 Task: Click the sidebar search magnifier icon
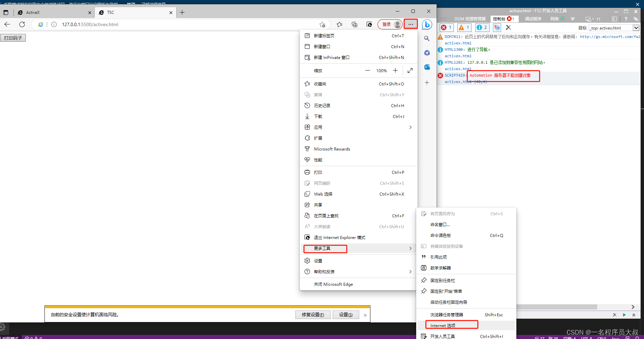pyautogui.click(x=427, y=39)
